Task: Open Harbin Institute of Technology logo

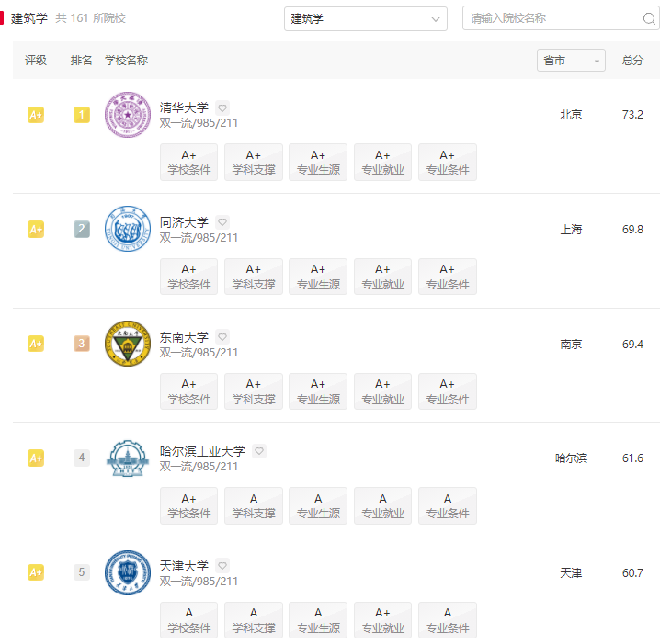Action: pos(128,458)
